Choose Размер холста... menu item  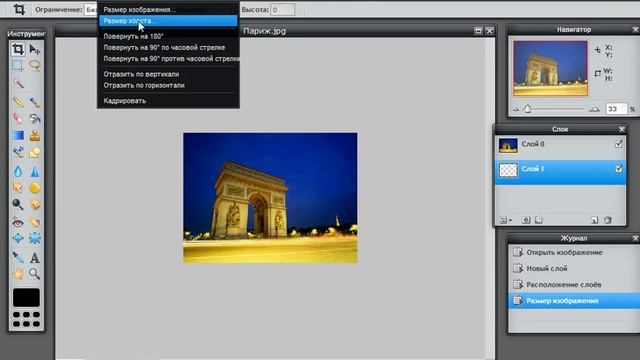tap(168, 21)
